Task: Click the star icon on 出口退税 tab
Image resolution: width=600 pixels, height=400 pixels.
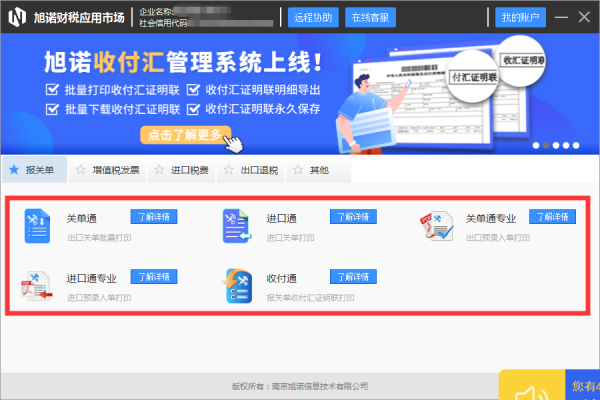Action: pyautogui.click(x=228, y=170)
